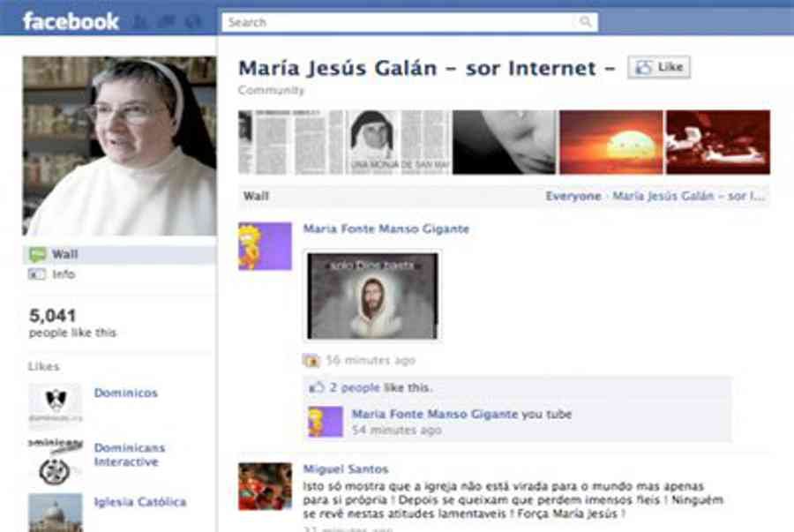Filter wall posts by Everyone

(573, 197)
